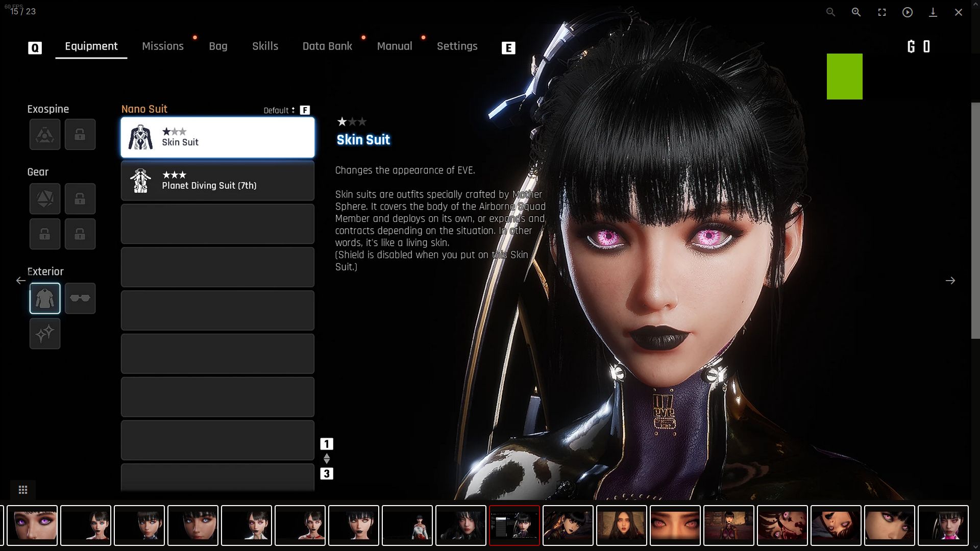
Task: Open the Missions tab
Action: click(x=163, y=46)
